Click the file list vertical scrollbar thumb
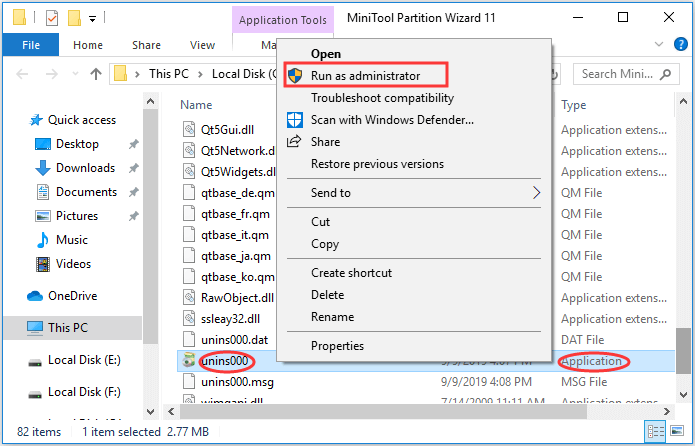 coord(683,351)
